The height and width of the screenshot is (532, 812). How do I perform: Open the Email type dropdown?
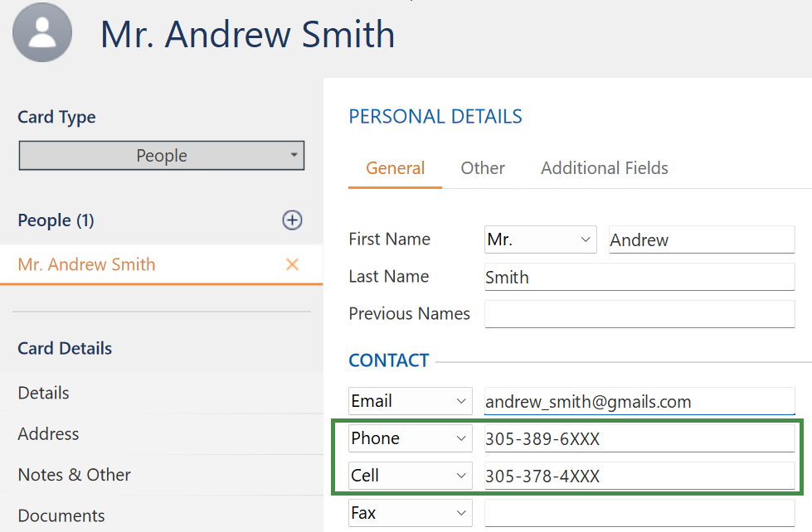click(x=411, y=402)
